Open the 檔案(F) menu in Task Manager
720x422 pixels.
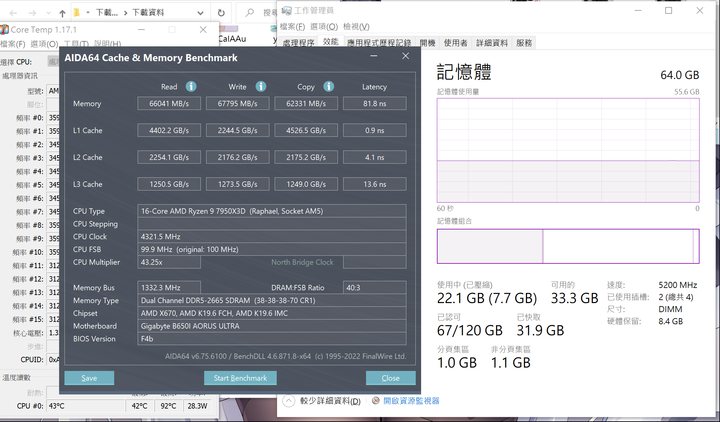292,27
